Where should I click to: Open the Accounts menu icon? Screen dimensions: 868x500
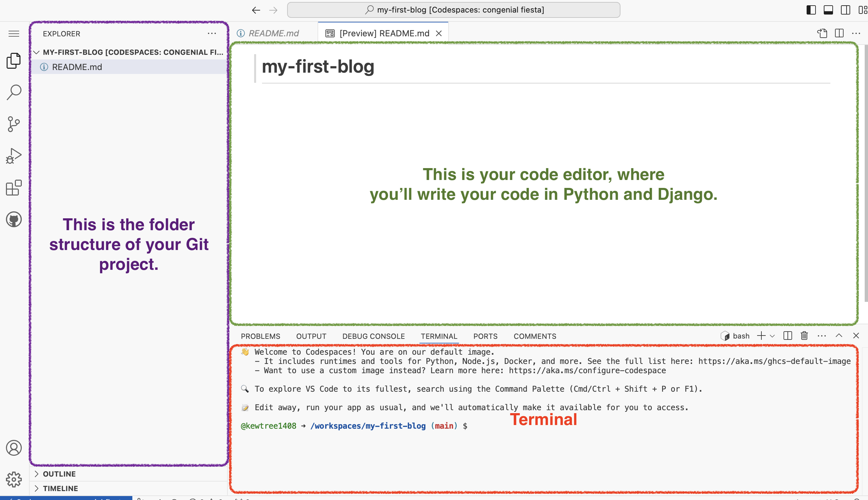point(14,448)
